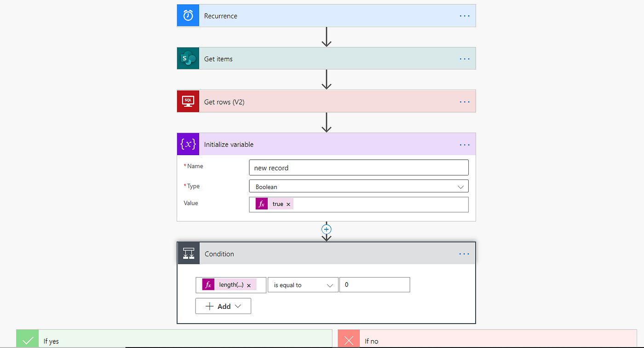Select the Condition step icon

coord(188,253)
